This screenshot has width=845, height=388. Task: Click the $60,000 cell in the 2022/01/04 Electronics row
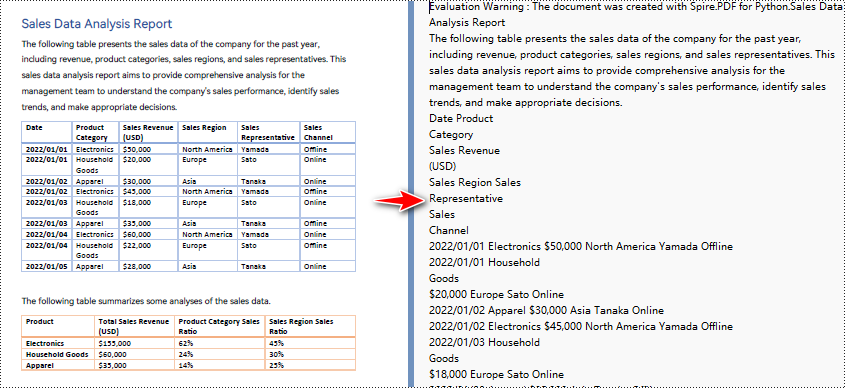pyautogui.click(x=148, y=234)
